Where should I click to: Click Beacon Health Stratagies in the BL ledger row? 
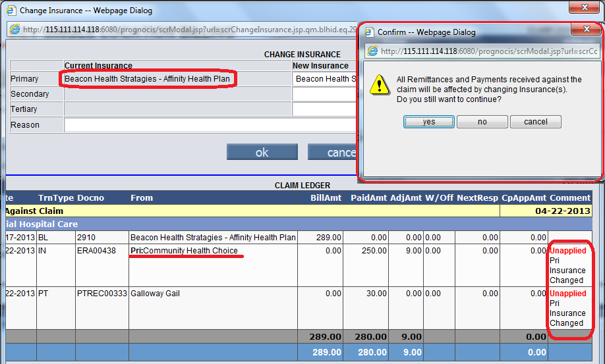pos(213,238)
